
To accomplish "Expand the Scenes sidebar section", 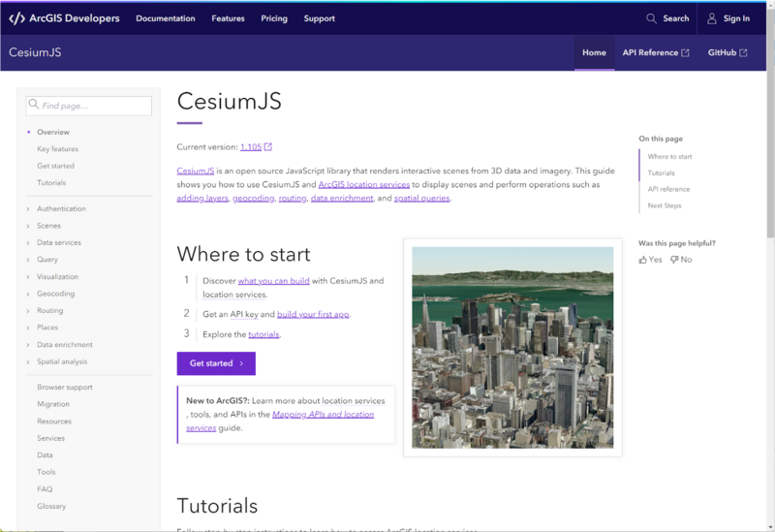I will (x=28, y=226).
